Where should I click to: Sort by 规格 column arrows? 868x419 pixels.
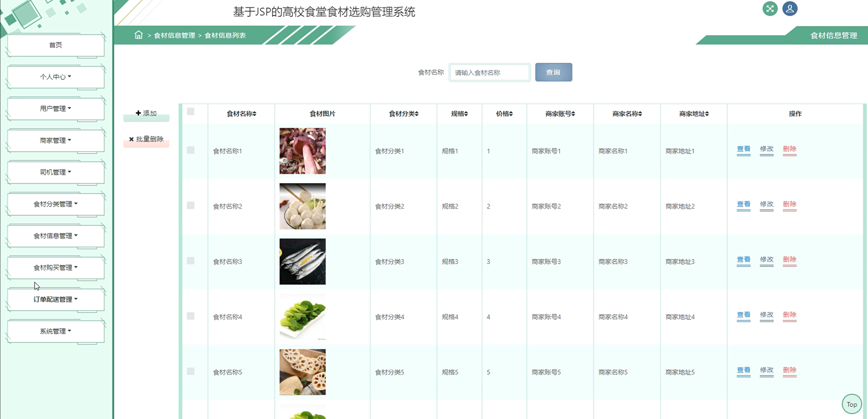(x=466, y=114)
